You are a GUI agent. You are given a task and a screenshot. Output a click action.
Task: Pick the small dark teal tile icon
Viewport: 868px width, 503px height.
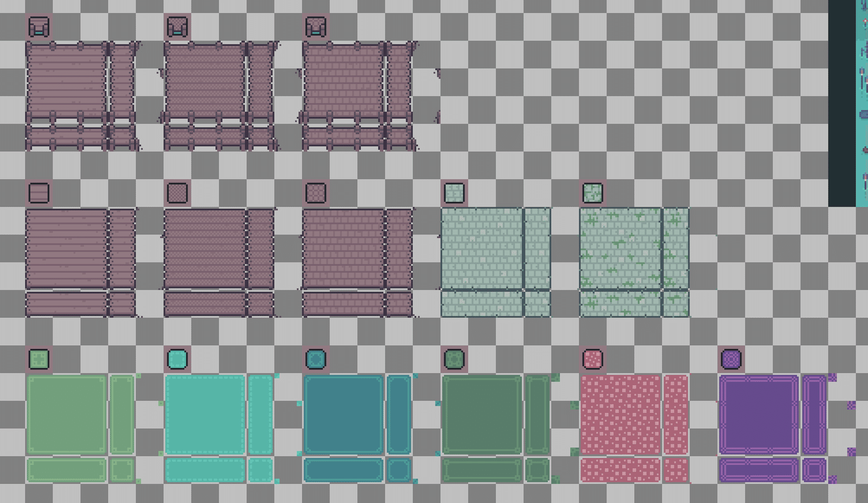pos(316,359)
